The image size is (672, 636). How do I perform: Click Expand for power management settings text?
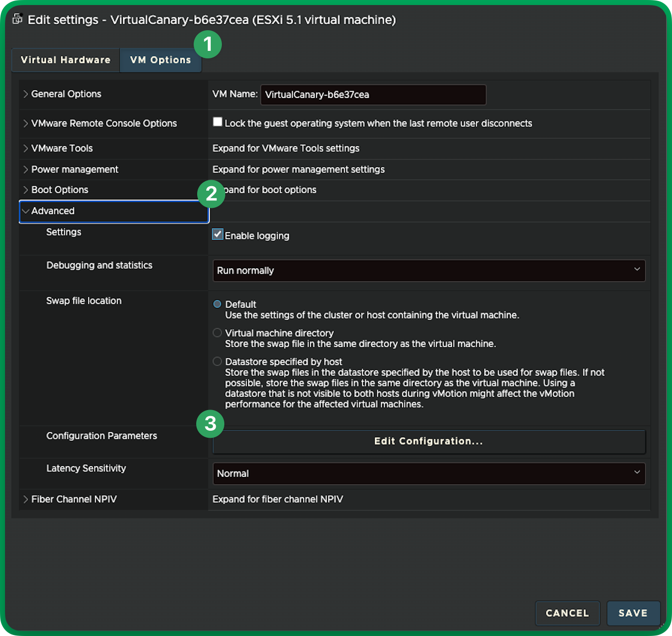[298, 170]
